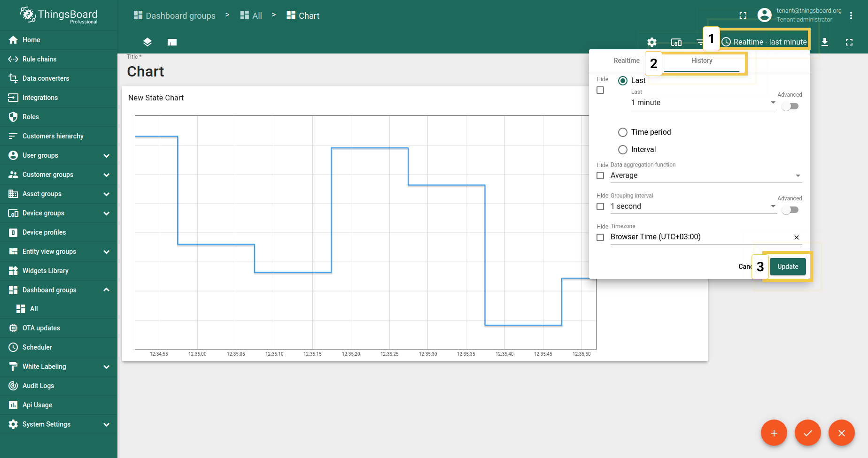
Task: Open dashboard settings gear icon
Action: [652, 42]
